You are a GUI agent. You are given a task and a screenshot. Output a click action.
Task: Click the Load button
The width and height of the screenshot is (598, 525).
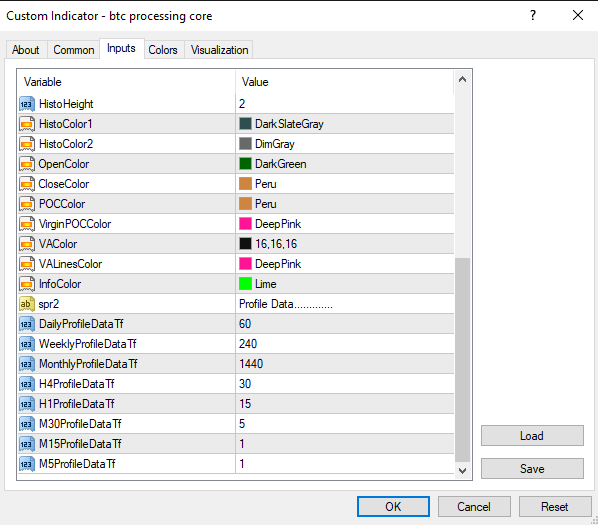click(532, 436)
